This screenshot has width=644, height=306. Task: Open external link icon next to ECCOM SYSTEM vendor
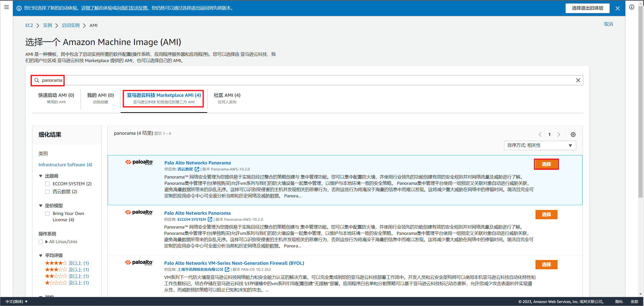[210, 219]
